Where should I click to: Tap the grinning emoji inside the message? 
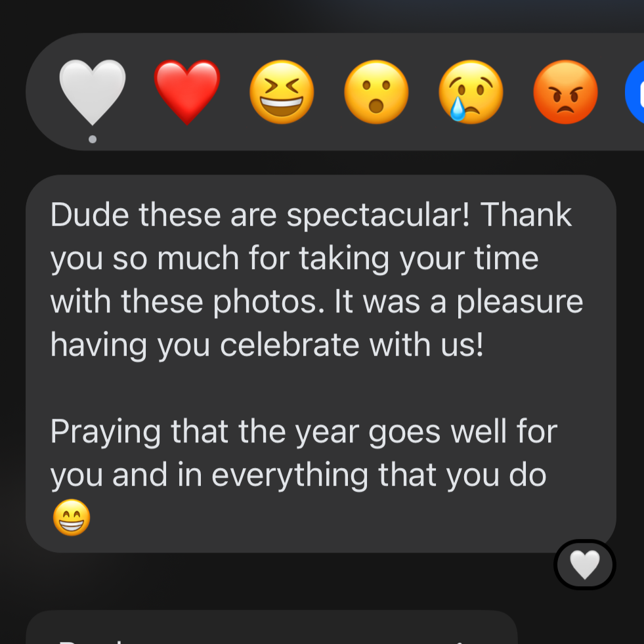pos(72,517)
